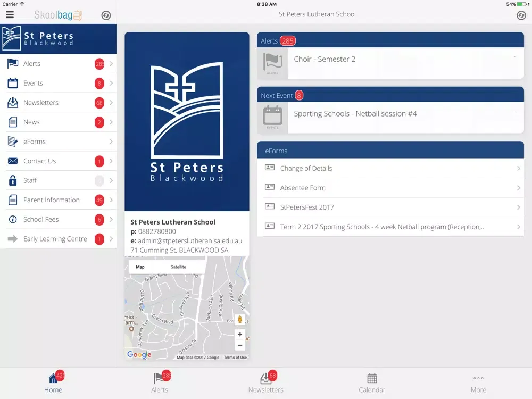Tap the Term 2 2017 Sporting Schools form icon
Screen dimensions: 532x399
(x=270, y=226)
